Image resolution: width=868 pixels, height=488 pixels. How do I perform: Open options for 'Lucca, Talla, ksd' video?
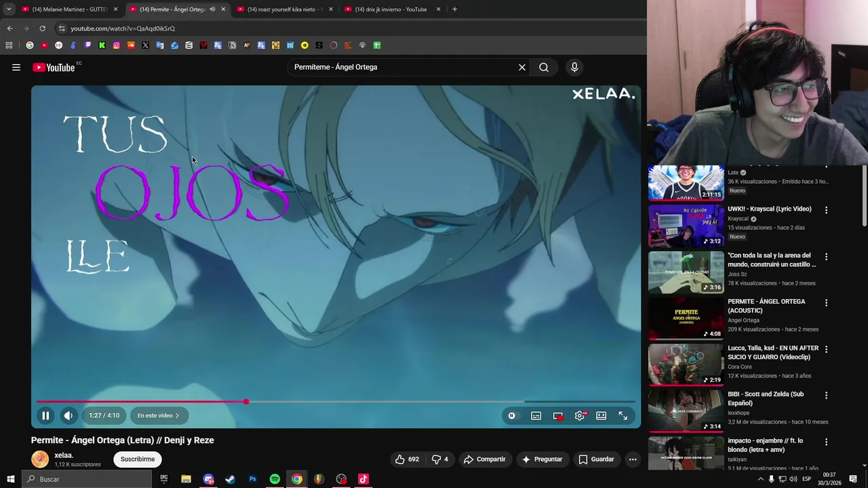(826, 349)
